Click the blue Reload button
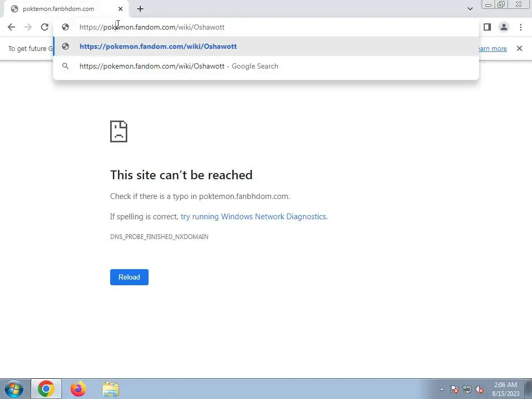The height and width of the screenshot is (399, 532). [129, 277]
